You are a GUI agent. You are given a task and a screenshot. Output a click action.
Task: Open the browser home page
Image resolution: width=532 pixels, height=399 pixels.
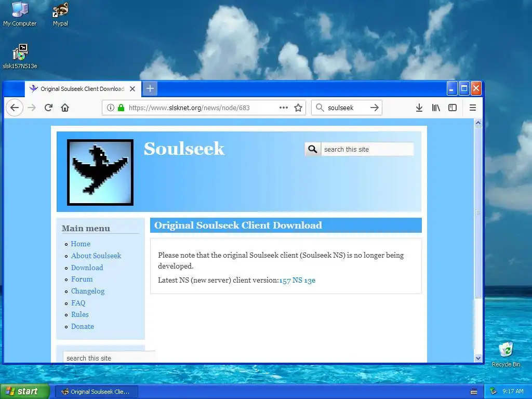coord(65,108)
